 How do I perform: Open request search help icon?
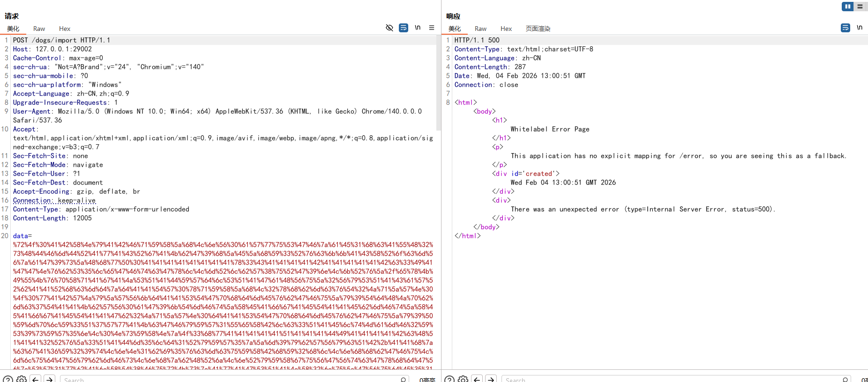[8, 379]
